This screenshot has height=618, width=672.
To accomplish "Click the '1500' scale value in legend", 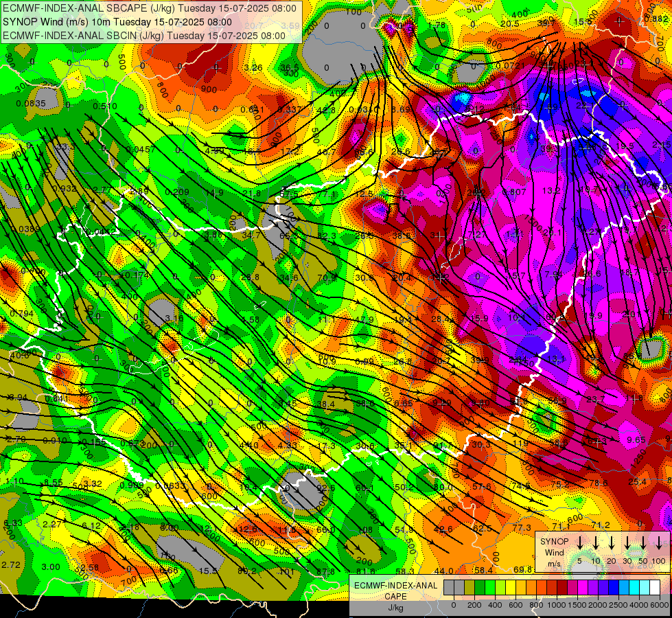I will pyautogui.click(x=577, y=605).
